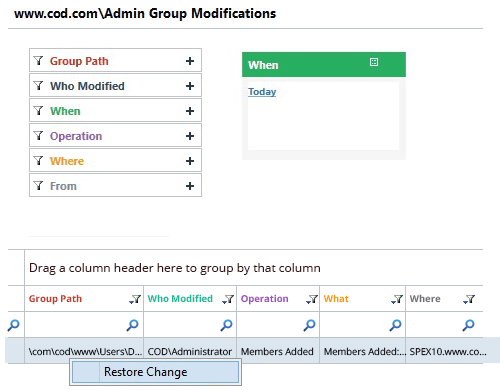Click the leftmost magnifier icon in search row
The height and width of the screenshot is (390, 500).
[x=14, y=325]
